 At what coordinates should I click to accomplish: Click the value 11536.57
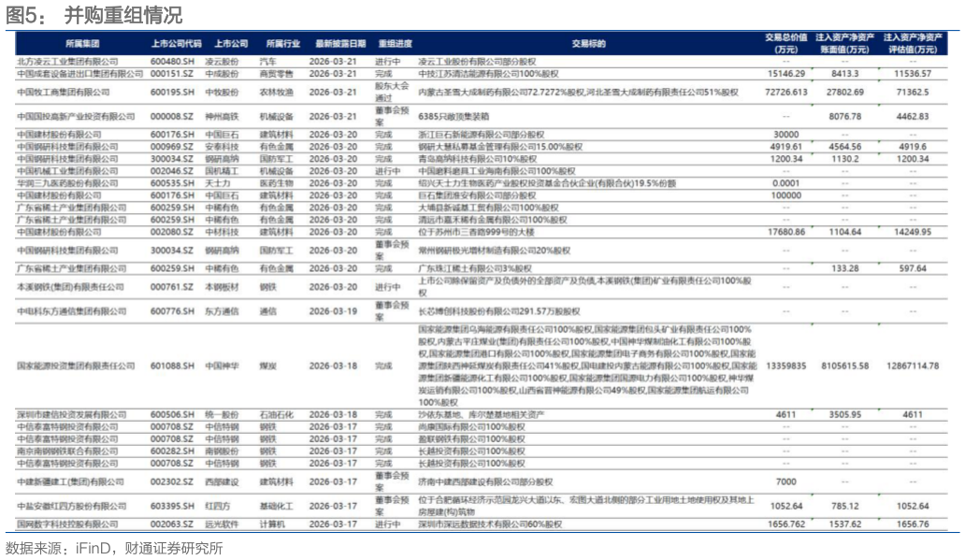[913, 74]
